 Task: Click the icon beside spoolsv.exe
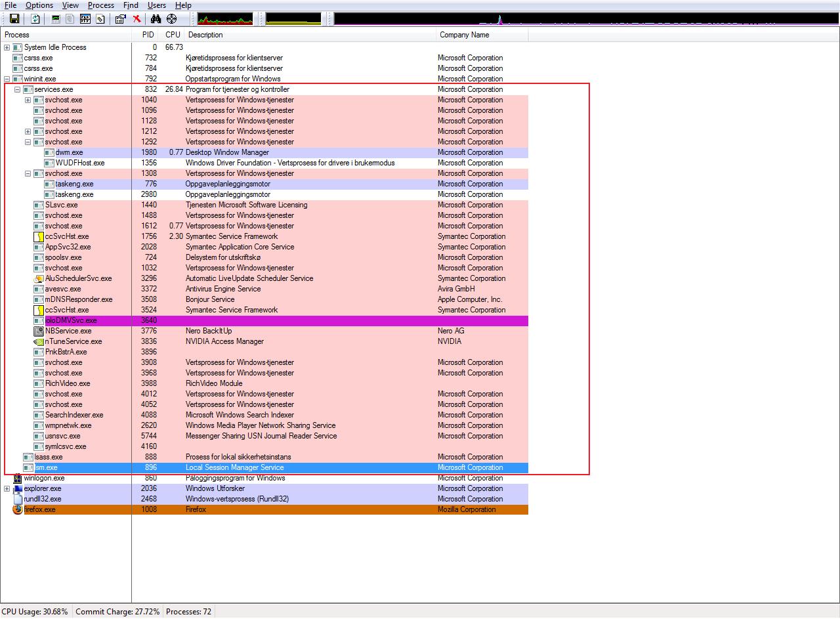point(39,257)
